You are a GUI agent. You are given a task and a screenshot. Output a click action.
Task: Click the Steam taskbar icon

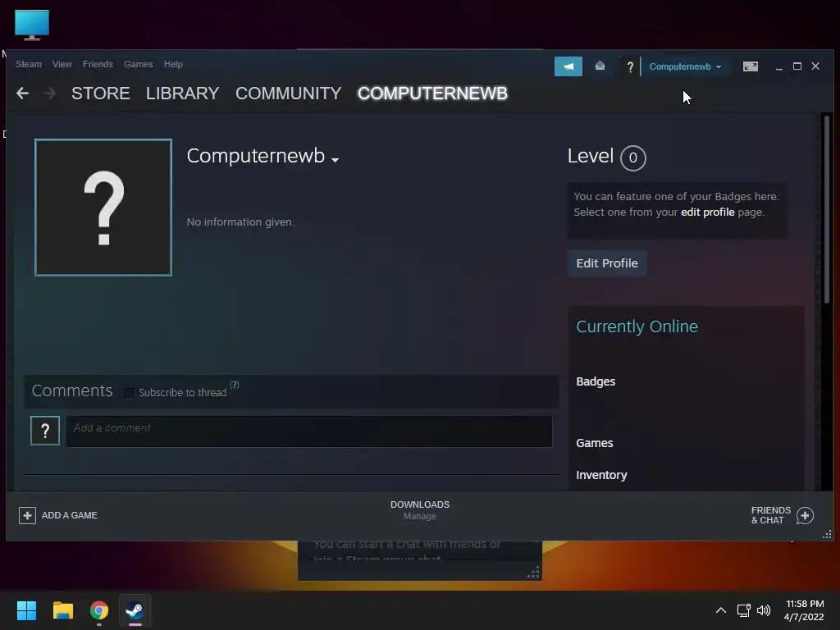(x=135, y=610)
